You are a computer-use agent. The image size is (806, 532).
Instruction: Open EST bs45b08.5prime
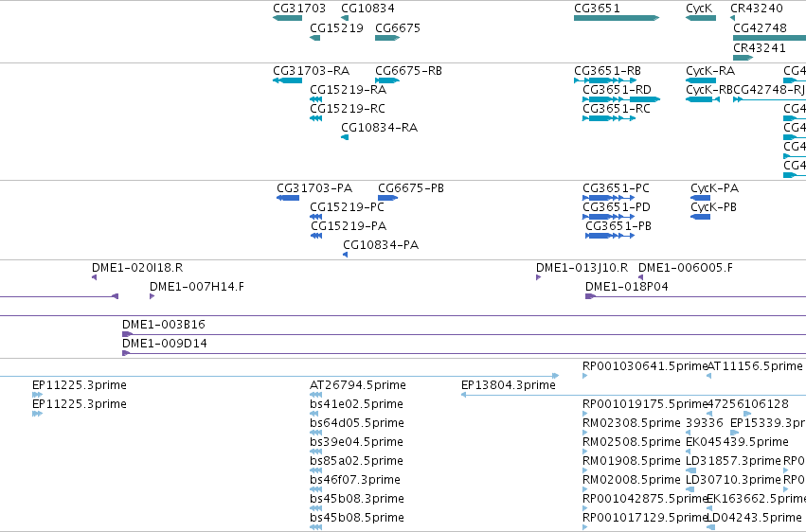tap(357, 518)
